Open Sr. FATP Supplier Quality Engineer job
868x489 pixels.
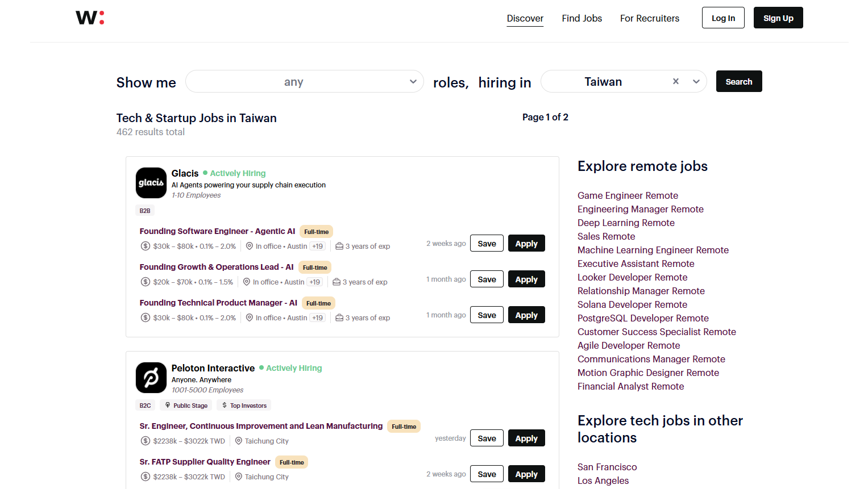tap(205, 462)
